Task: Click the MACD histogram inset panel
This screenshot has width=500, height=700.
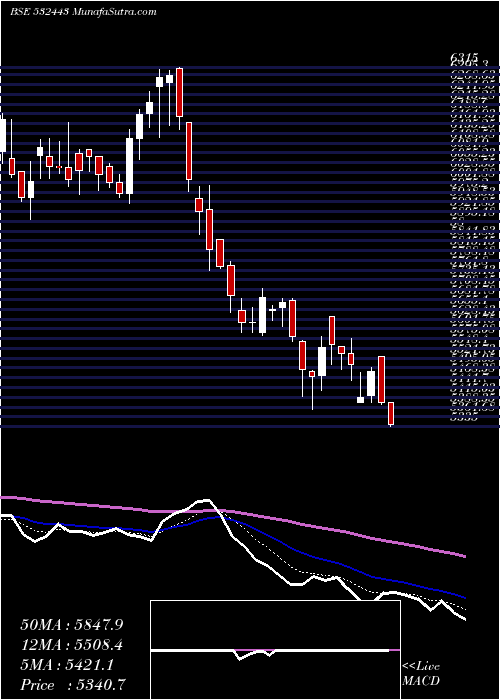Action: [x=275, y=650]
